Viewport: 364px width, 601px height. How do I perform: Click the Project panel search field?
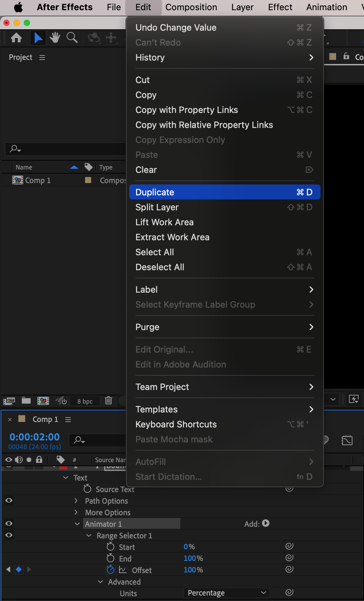coord(65,149)
